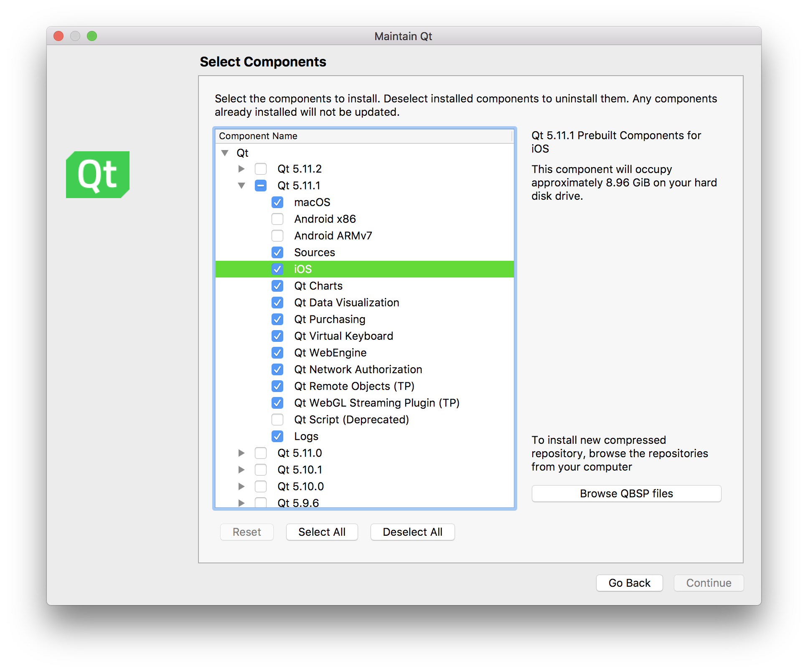Click the macOS component checkbox icon
This screenshot has height=672, width=808.
(277, 203)
